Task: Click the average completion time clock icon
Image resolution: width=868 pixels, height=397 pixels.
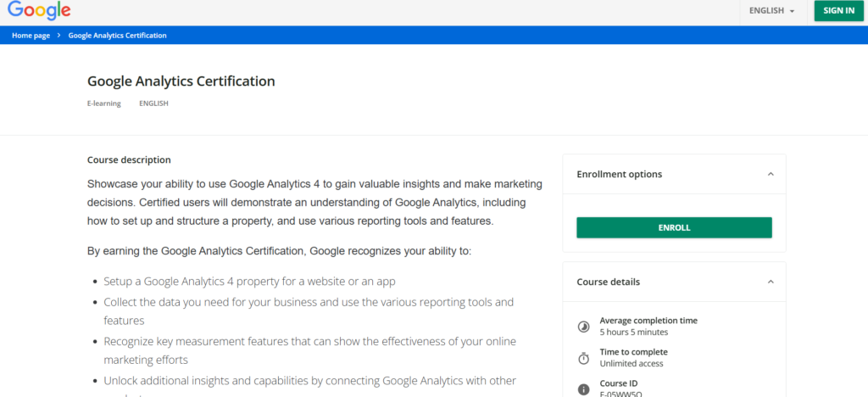Action: [x=583, y=327]
